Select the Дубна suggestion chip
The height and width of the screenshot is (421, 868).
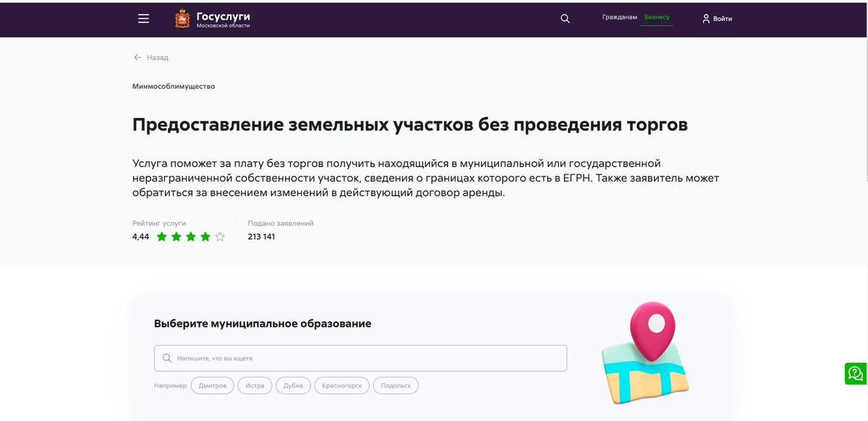coord(293,386)
